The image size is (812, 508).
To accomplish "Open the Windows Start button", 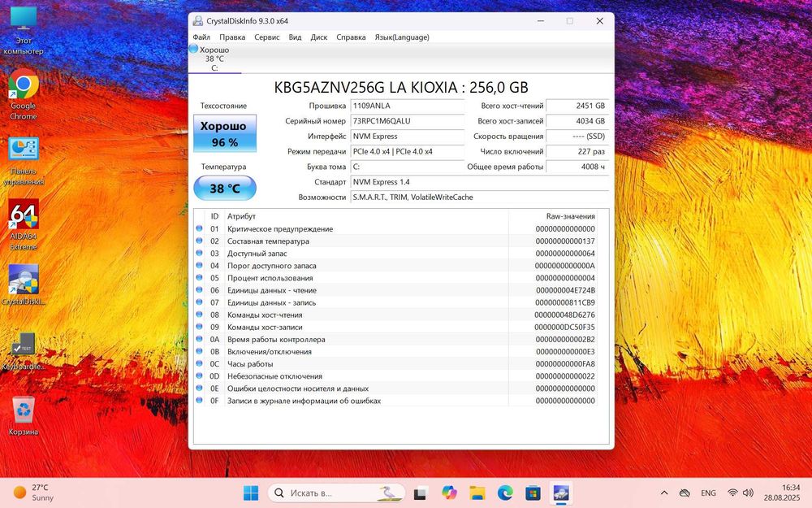I will coord(251,493).
